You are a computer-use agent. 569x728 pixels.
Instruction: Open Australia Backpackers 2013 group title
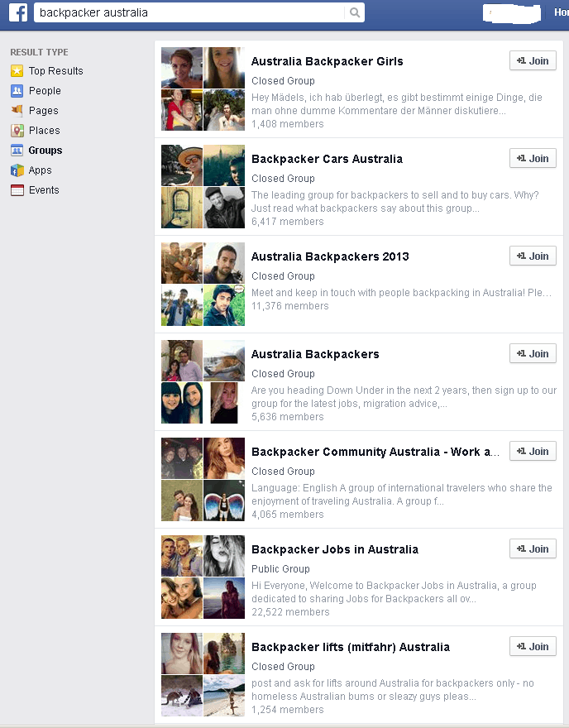click(330, 256)
